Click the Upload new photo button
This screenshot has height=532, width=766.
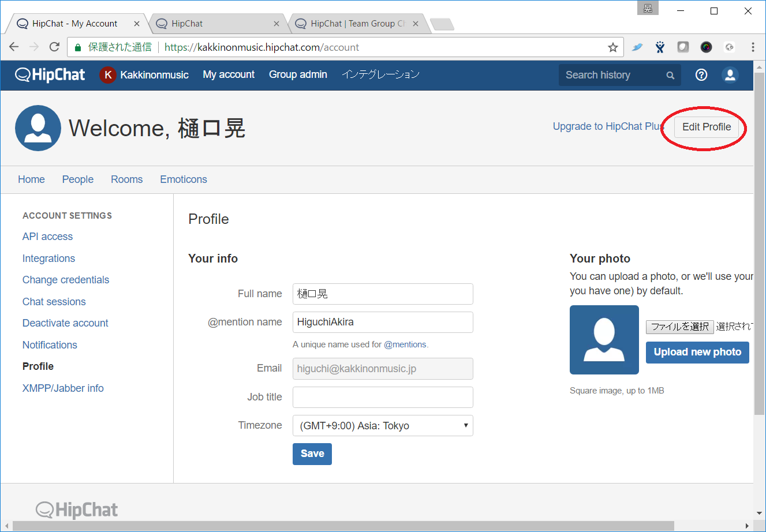[x=697, y=352]
